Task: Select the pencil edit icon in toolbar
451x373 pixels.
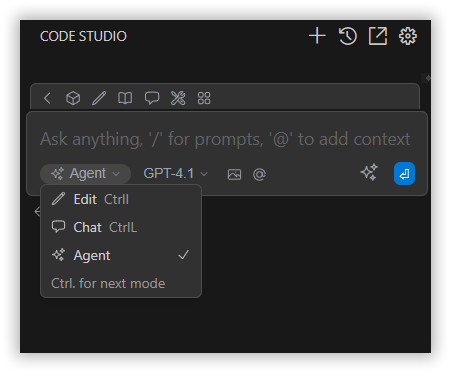Action: pos(99,98)
